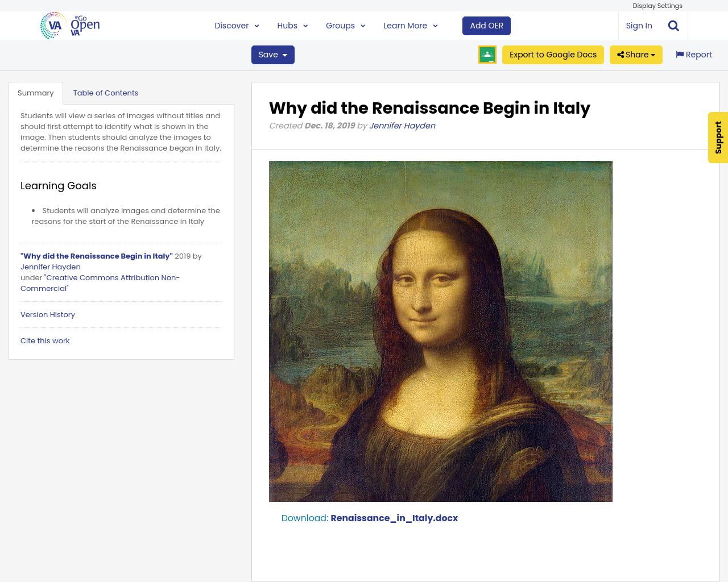Click the Add OER button
728x582 pixels.
coord(487,26)
